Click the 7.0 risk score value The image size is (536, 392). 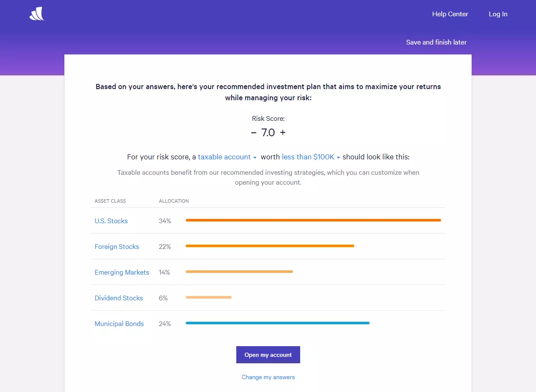click(x=268, y=133)
